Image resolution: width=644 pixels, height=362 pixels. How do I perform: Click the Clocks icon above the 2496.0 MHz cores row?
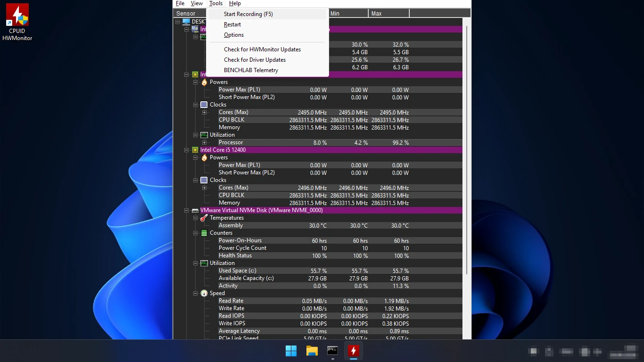204,180
